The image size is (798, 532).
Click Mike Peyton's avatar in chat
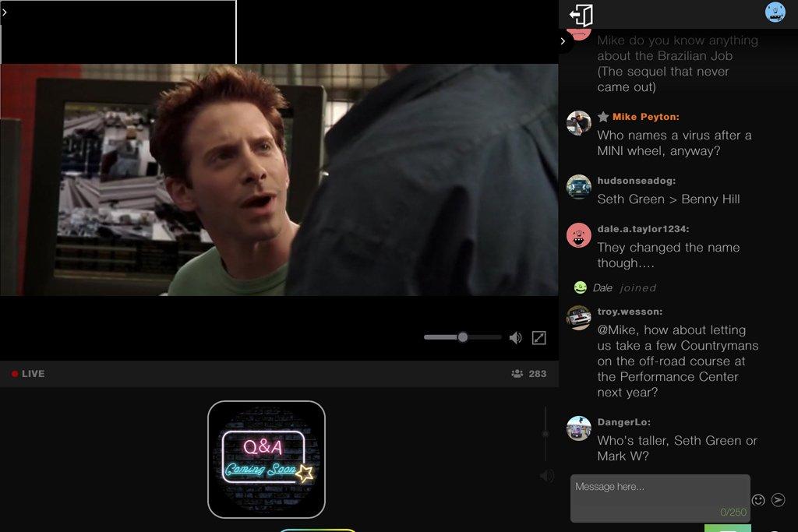(578, 123)
